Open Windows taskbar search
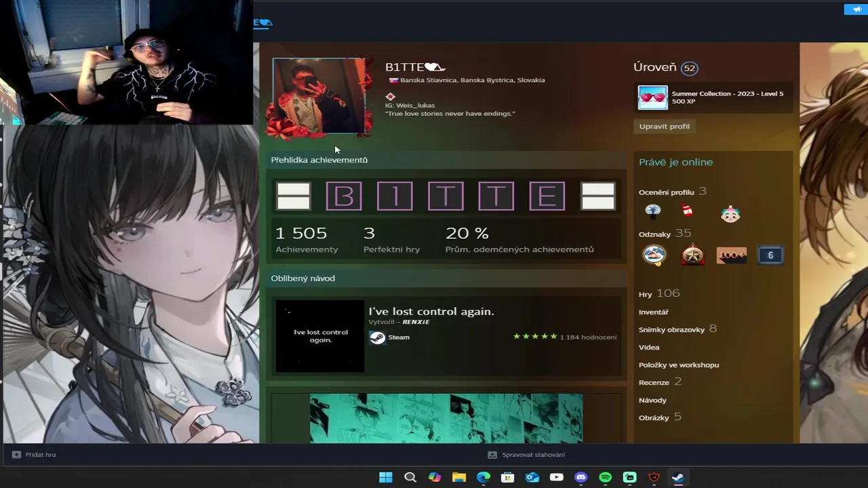868x488 pixels. click(410, 477)
